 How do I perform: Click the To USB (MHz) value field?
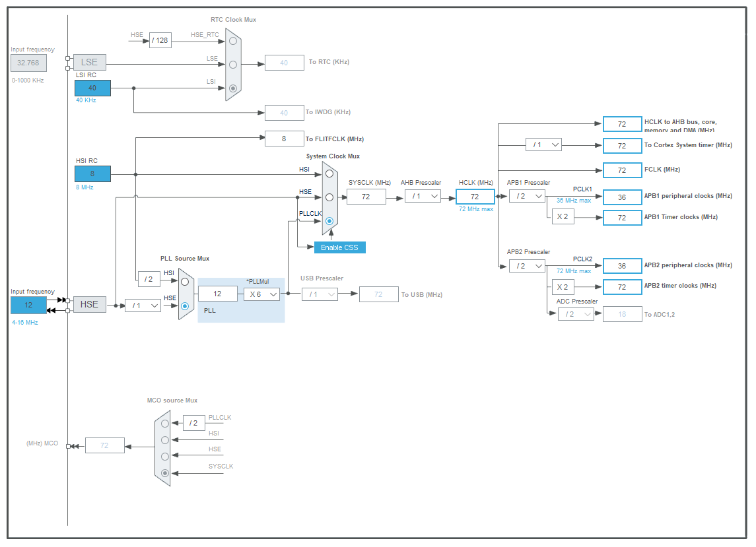(378, 294)
